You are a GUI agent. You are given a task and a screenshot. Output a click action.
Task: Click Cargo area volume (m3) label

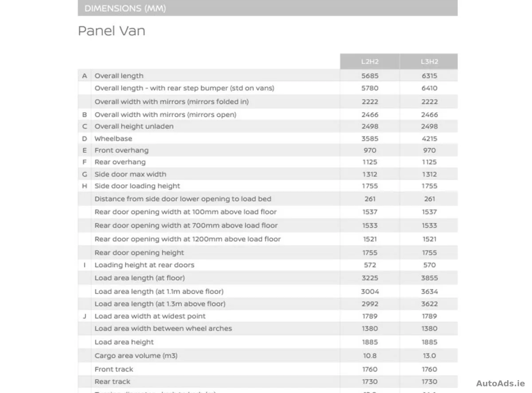(136, 356)
